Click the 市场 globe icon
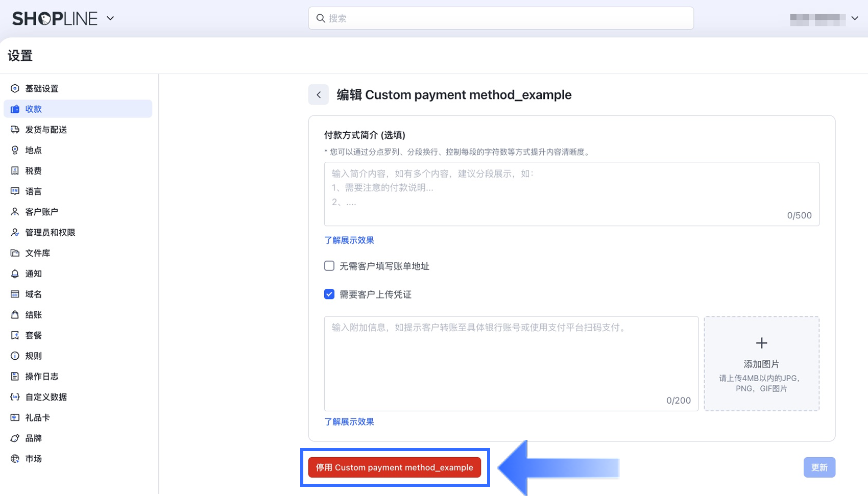Image resolution: width=868 pixels, height=496 pixels. pyautogui.click(x=15, y=459)
